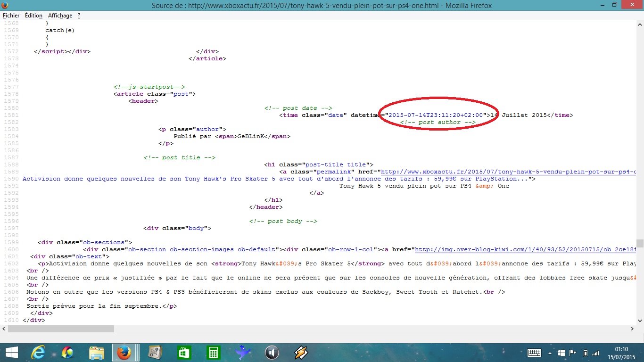Open the touch keyboard tray icon
This screenshot has height=362, width=644.
click(x=534, y=353)
